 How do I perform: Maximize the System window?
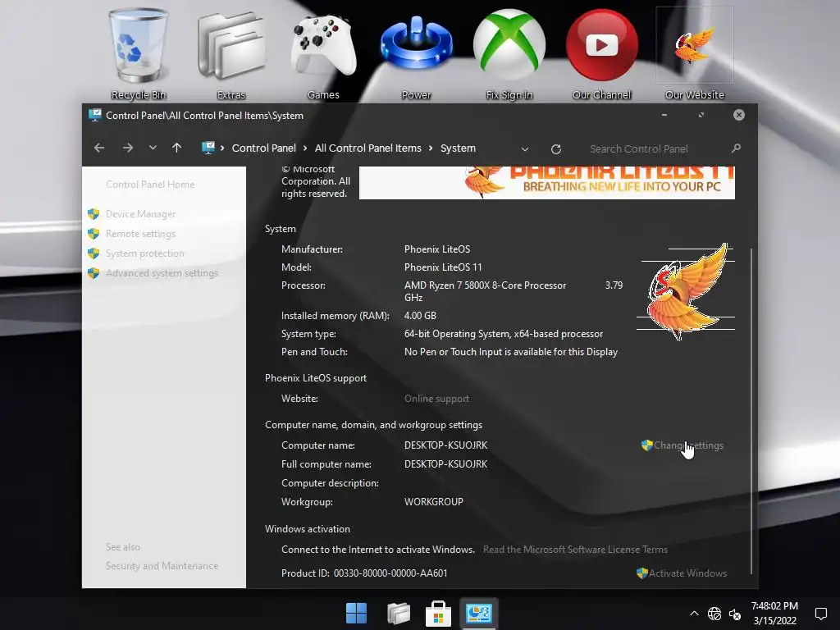click(701, 115)
